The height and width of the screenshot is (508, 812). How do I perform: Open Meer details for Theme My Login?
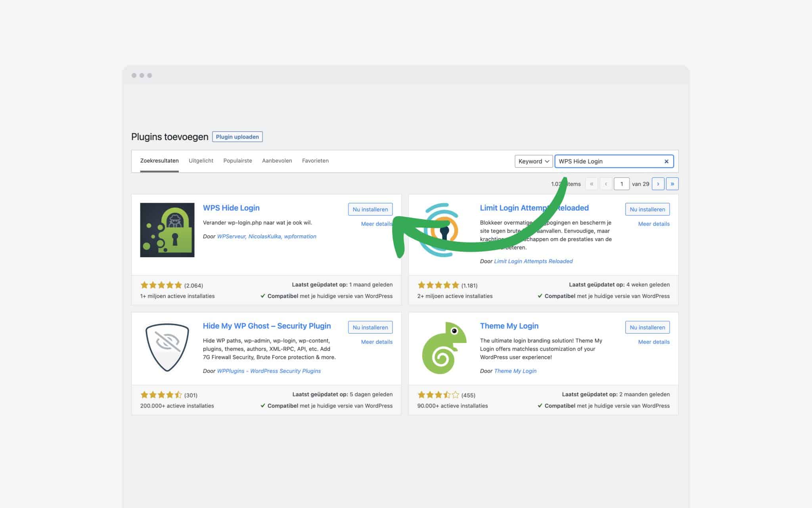654,342
